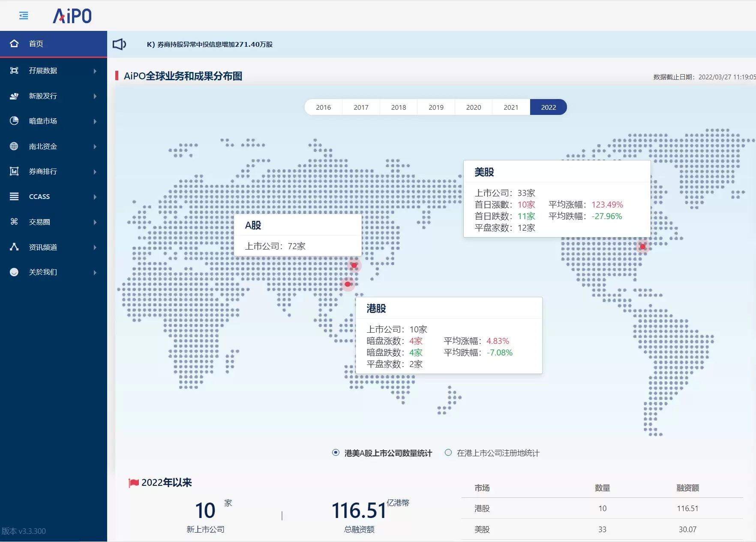Image resolution: width=756 pixels, height=542 pixels.
Task: Expand 暗盘市场 menu arrow
Action: point(95,121)
